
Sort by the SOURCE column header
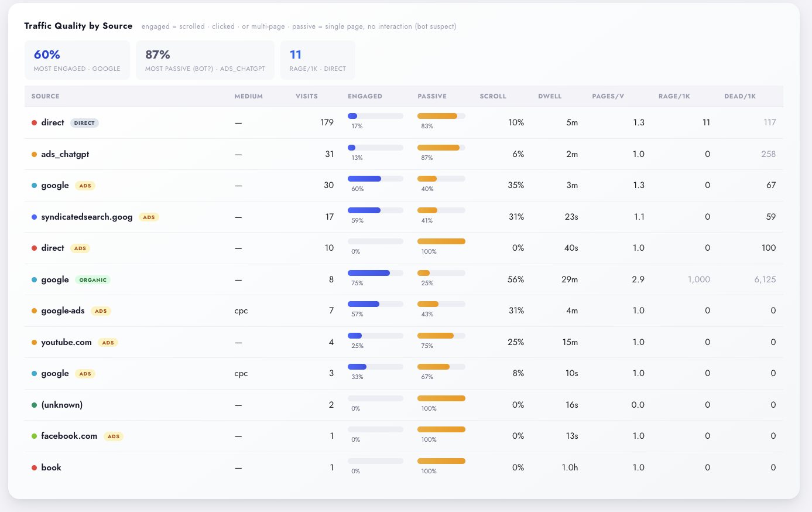[x=46, y=96]
